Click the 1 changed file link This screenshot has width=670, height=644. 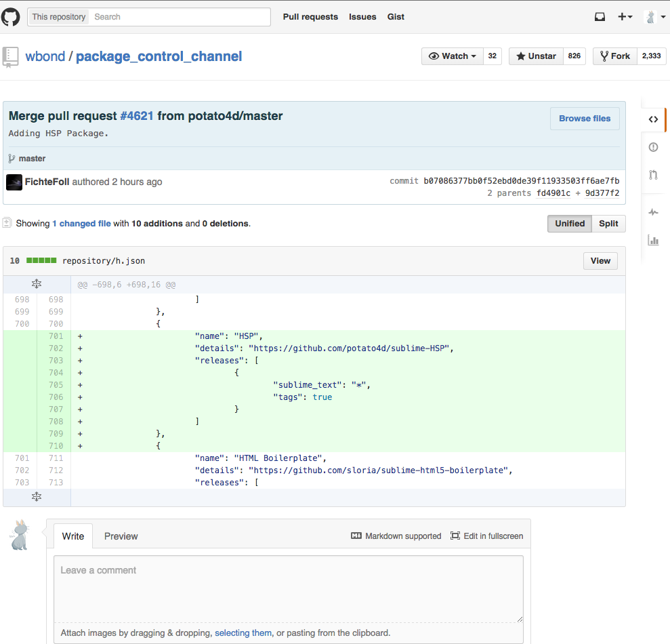click(81, 224)
